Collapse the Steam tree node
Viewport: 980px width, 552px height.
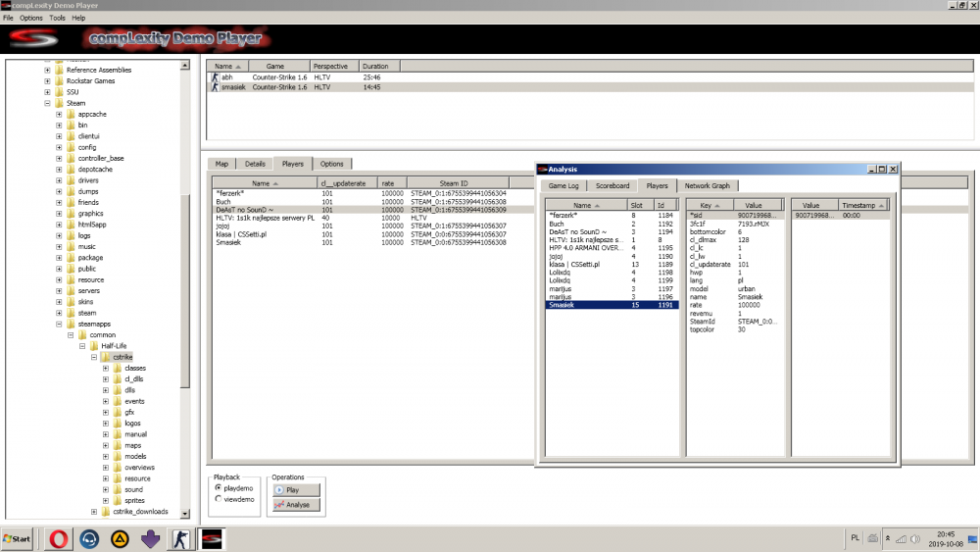point(47,103)
